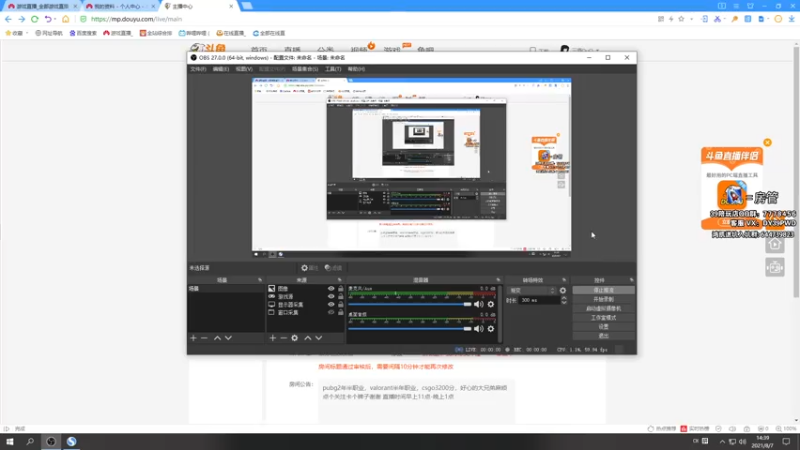This screenshot has height=450, width=800.
Task: Open source properties gear in the Sources toolbar
Action: click(294, 338)
